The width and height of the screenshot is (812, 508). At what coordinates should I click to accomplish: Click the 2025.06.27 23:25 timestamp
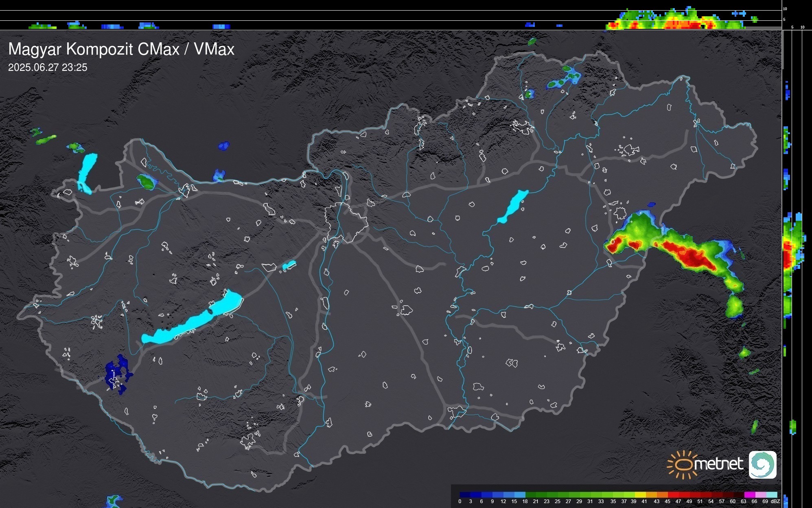pos(48,68)
